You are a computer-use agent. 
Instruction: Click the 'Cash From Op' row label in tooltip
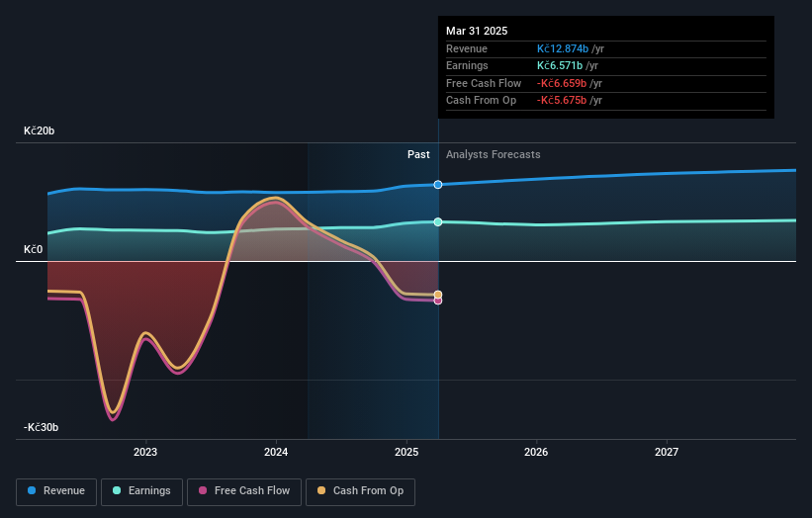481,101
